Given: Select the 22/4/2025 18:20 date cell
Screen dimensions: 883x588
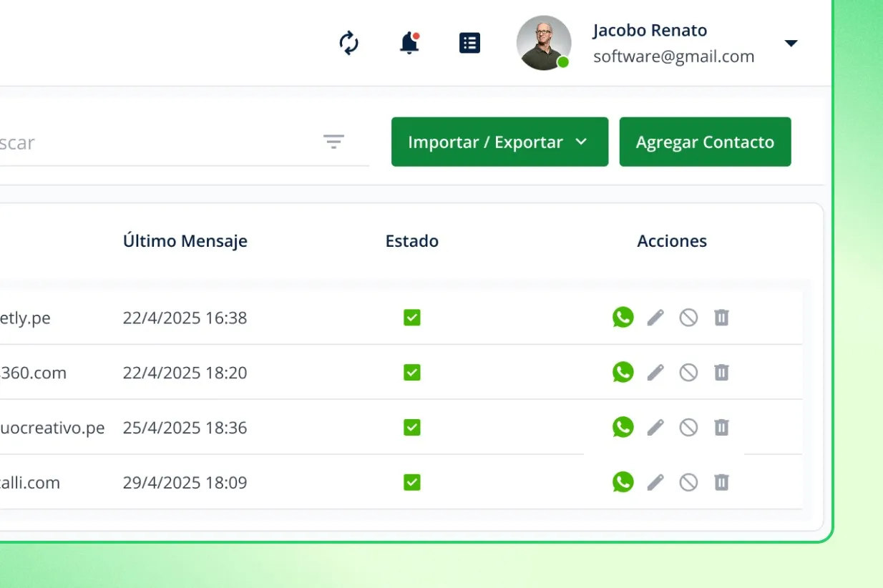Looking at the screenshot, I should tap(185, 373).
